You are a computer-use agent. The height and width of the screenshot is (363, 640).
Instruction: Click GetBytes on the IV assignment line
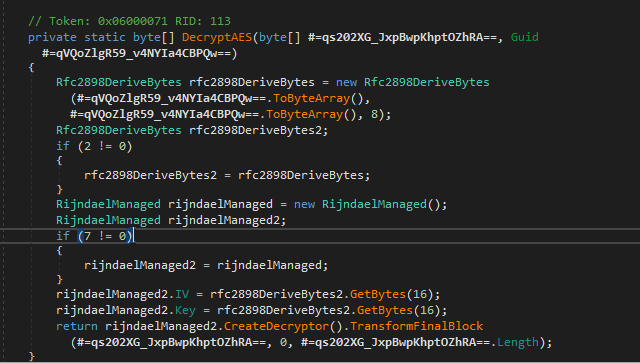[378, 294]
